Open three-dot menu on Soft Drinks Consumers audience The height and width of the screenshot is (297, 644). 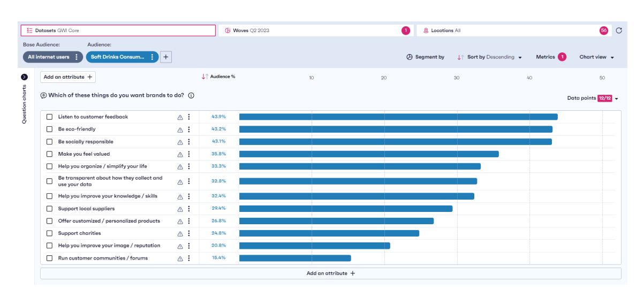152,57
